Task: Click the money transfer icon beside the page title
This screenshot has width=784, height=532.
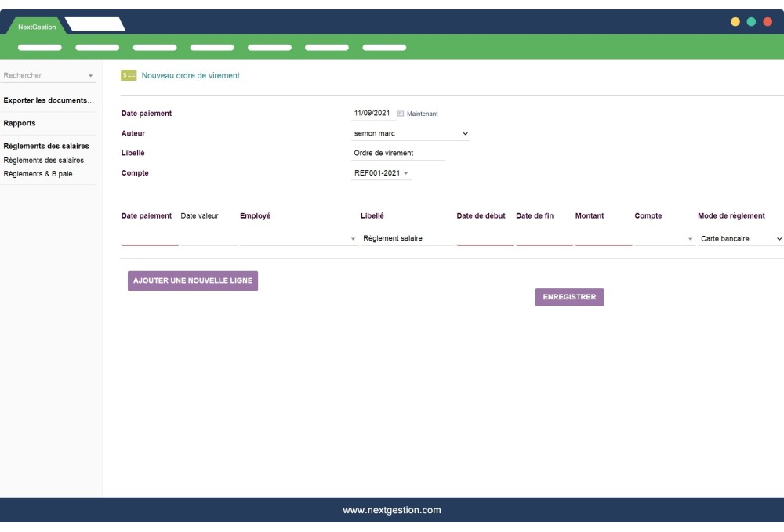Action: pos(127,75)
